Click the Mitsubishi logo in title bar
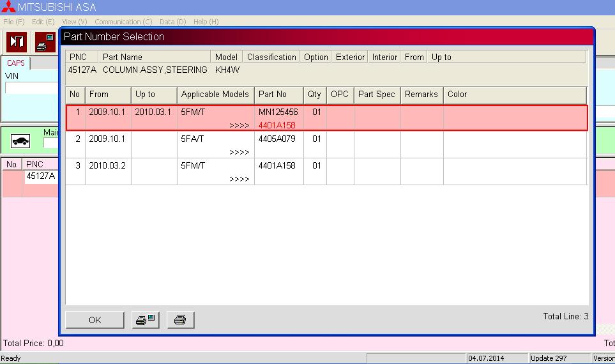Image resolution: width=615 pixels, height=364 pixels. pos(8,8)
